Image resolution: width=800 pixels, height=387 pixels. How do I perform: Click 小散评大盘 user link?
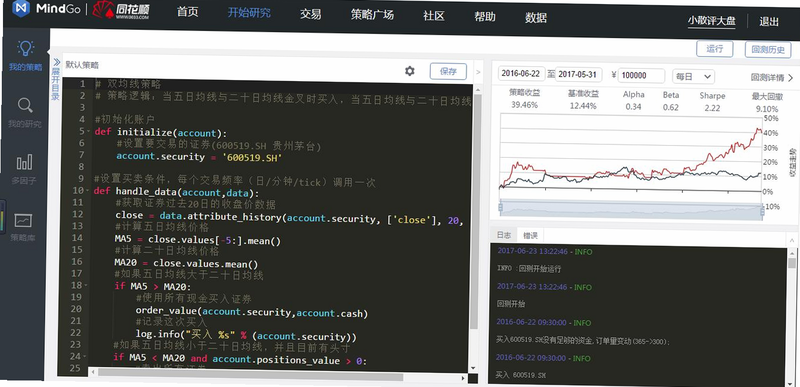[711, 21]
